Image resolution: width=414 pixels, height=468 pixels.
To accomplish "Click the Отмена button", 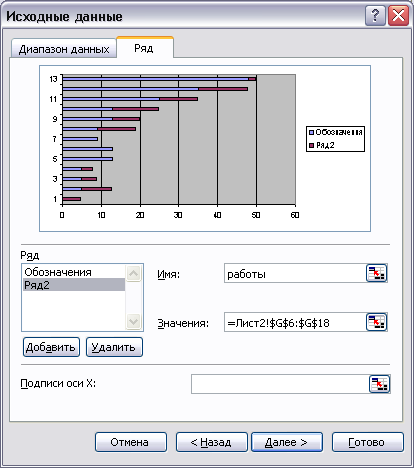I will click(131, 442).
